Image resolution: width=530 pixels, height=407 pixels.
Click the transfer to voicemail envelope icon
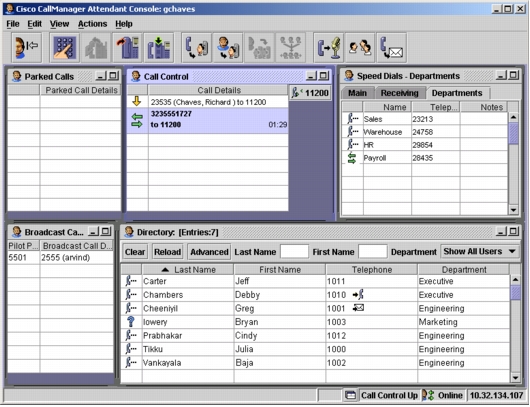(391, 48)
